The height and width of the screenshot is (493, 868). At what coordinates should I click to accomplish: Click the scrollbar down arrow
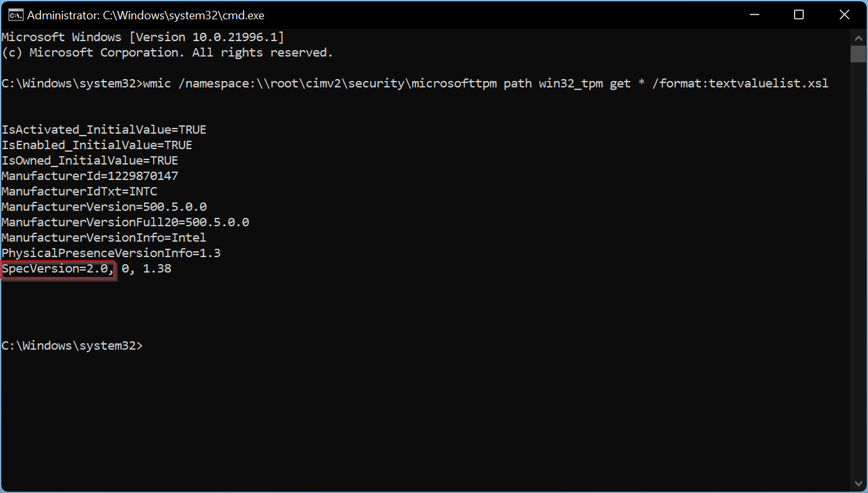pos(858,483)
